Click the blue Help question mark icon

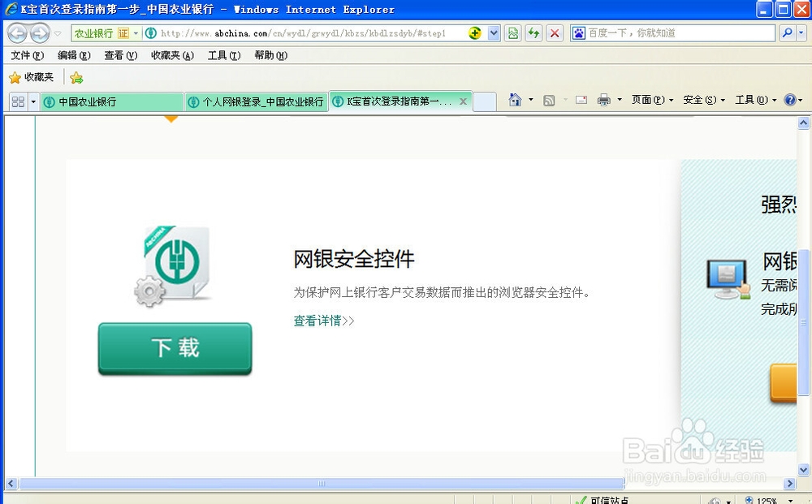(790, 100)
